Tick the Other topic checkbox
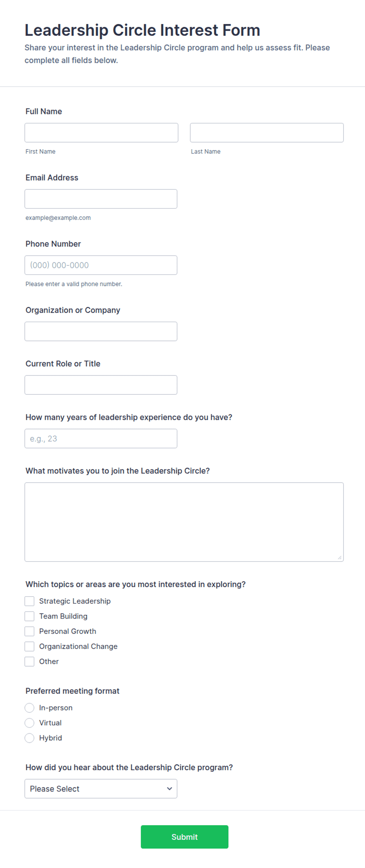The image size is (365, 868). coord(29,662)
